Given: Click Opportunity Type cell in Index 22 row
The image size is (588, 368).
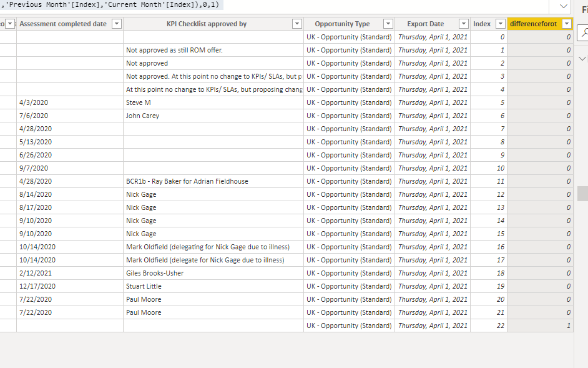Looking at the screenshot, I should pyautogui.click(x=349, y=326).
